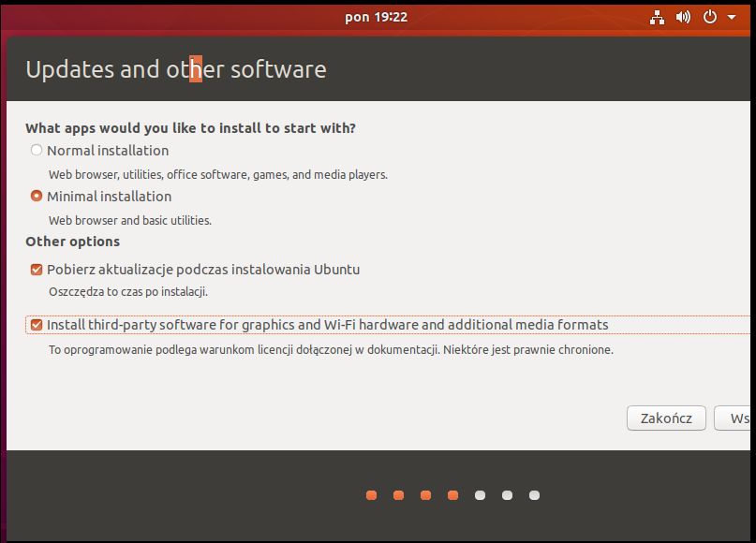Click 'To oprogramowanie podlega warunkom licencji' text
The width and height of the screenshot is (756, 543).
click(x=331, y=350)
